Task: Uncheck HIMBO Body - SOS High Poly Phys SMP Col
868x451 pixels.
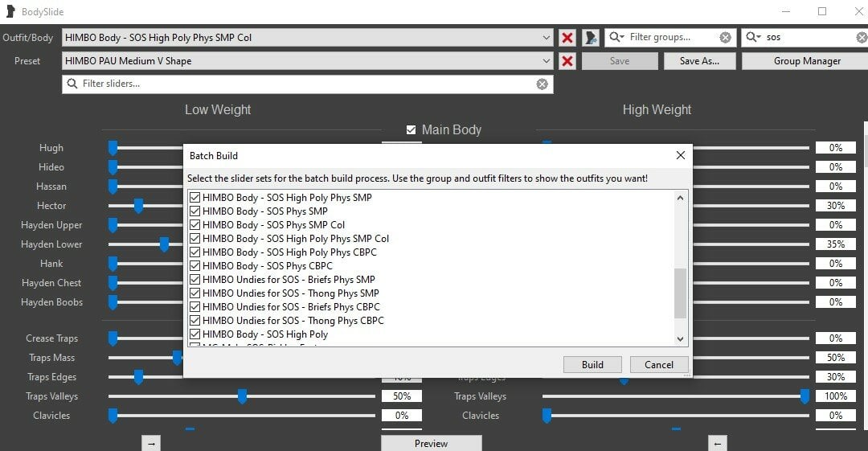Action: pyautogui.click(x=194, y=238)
